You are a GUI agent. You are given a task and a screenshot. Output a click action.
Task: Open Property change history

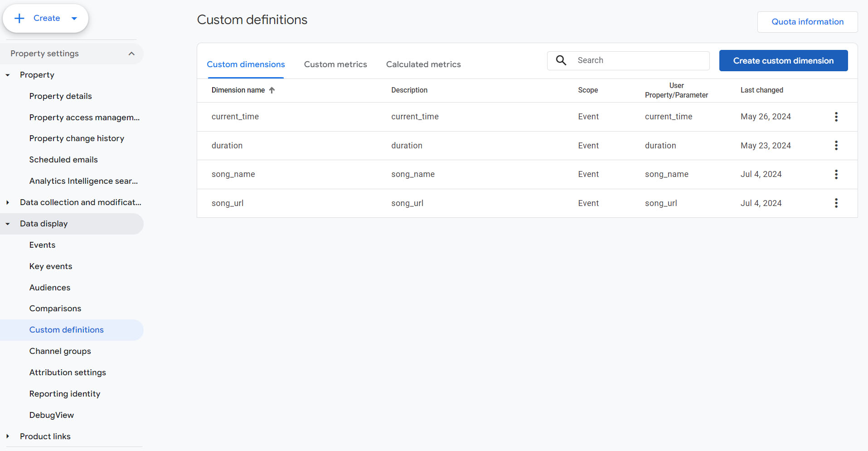[x=77, y=138]
